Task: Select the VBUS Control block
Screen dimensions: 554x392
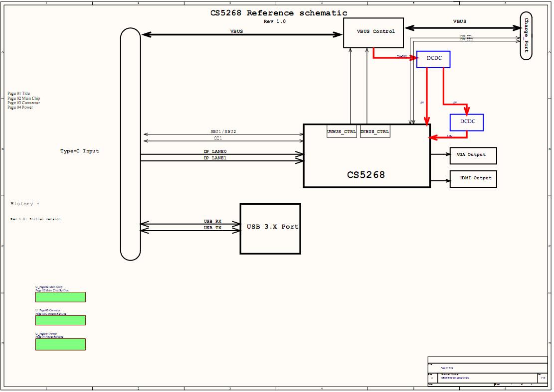Action: (x=373, y=33)
